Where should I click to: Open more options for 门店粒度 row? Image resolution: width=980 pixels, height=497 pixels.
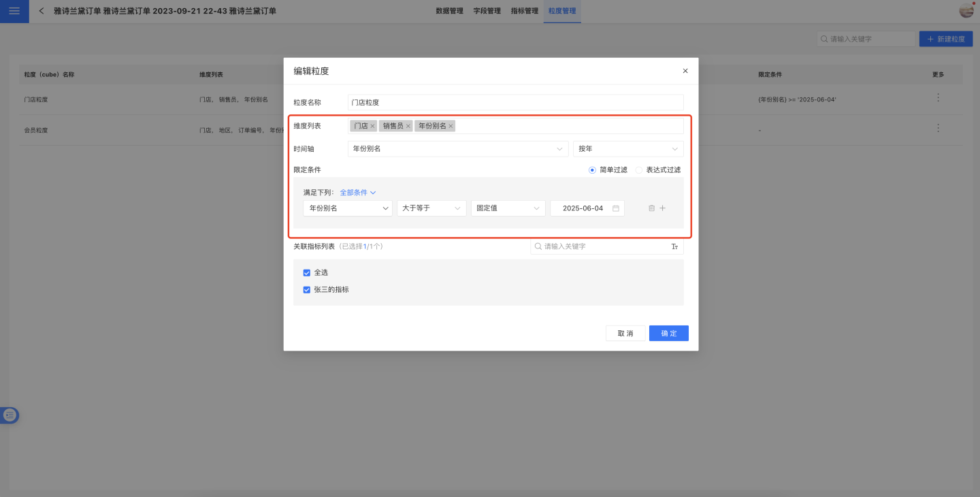pos(938,98)
